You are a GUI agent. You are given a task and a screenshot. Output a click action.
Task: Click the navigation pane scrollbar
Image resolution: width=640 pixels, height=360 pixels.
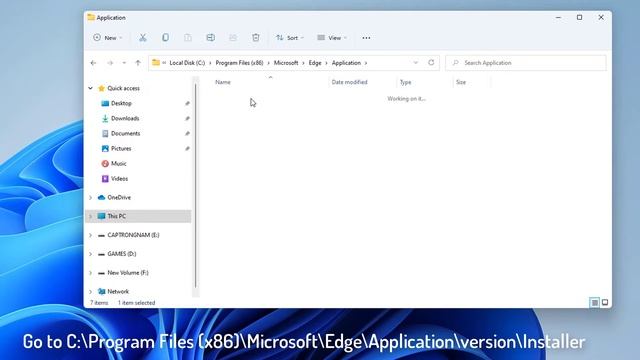(196, 186)
